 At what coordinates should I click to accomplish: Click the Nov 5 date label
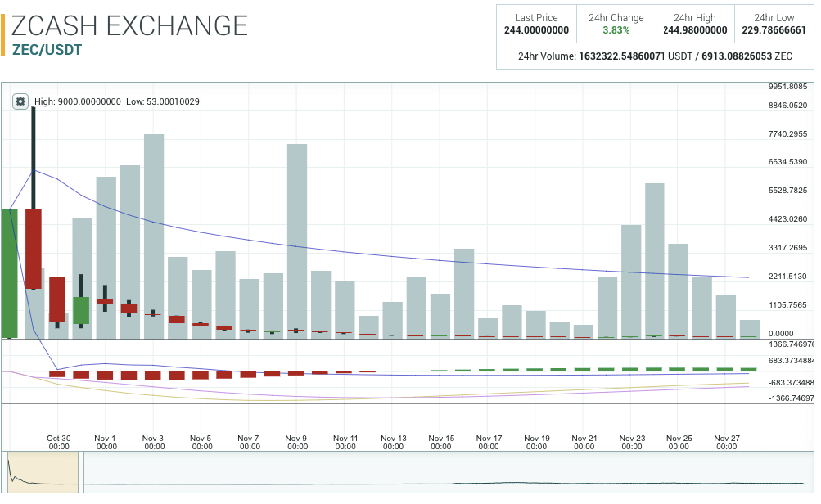(201, 443)
